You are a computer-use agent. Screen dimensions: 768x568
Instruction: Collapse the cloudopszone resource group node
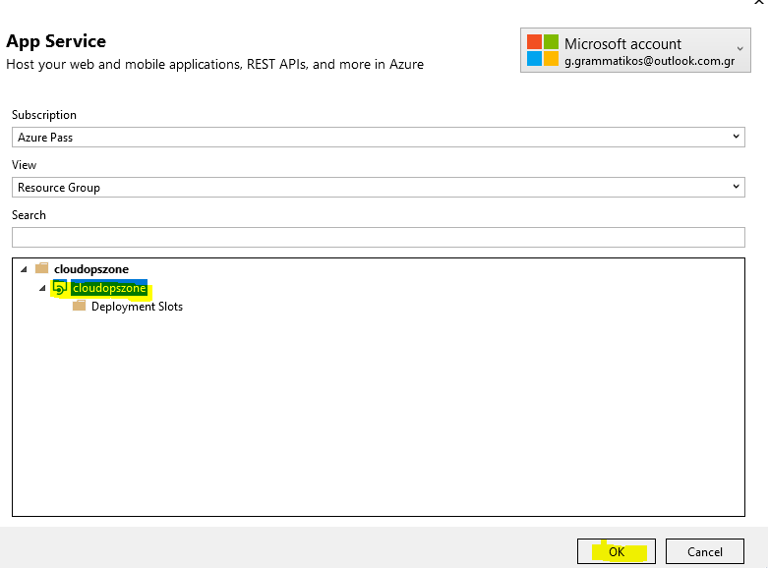point(24,269)
